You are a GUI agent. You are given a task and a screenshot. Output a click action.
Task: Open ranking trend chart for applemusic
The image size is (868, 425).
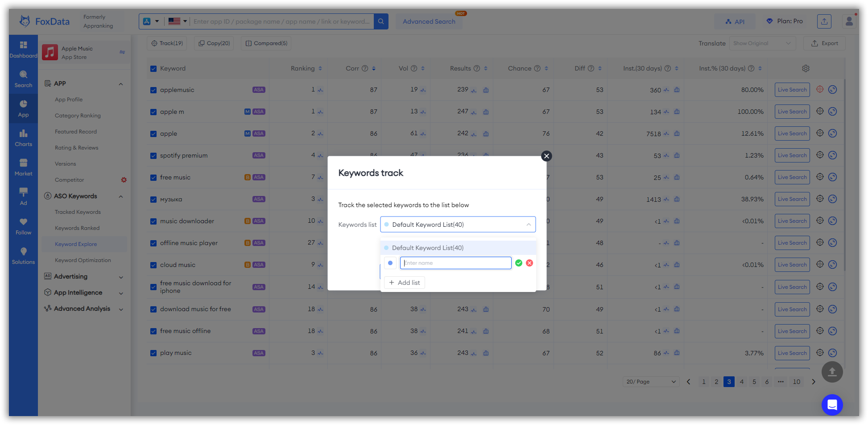tap(320, 90)
